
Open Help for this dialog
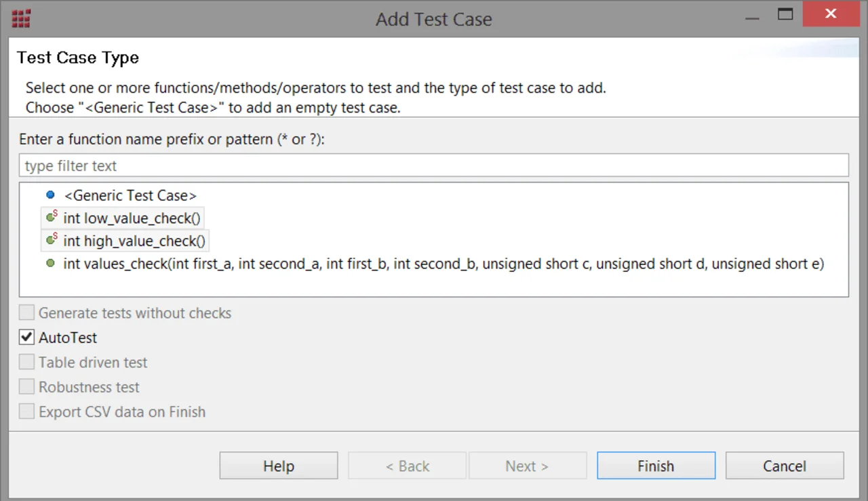click(x=279, y=466)
